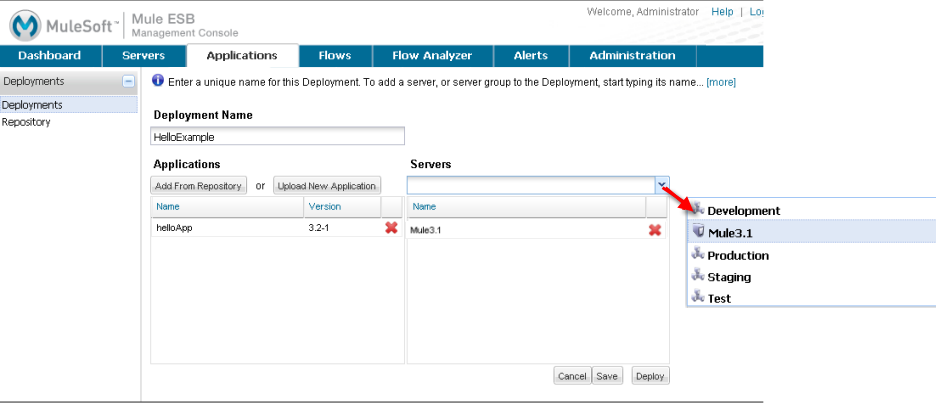This screenshot has height=403, width=936.
Task: Open the Dashboard tab
Action: click(49, 56)
